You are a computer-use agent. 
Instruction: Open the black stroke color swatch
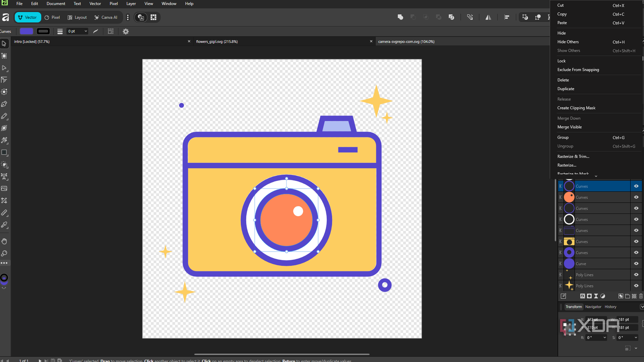click(43, 31)
